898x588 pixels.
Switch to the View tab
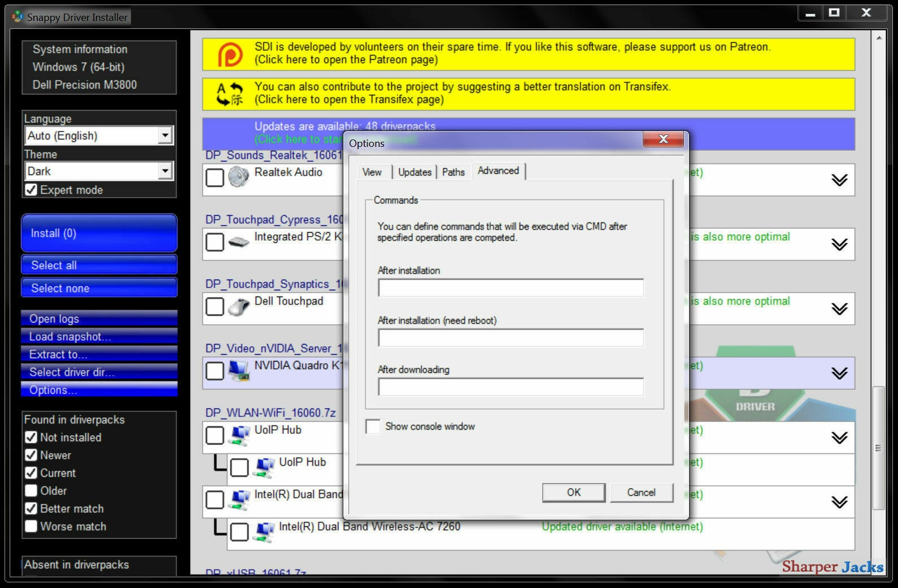pos(372,172)
